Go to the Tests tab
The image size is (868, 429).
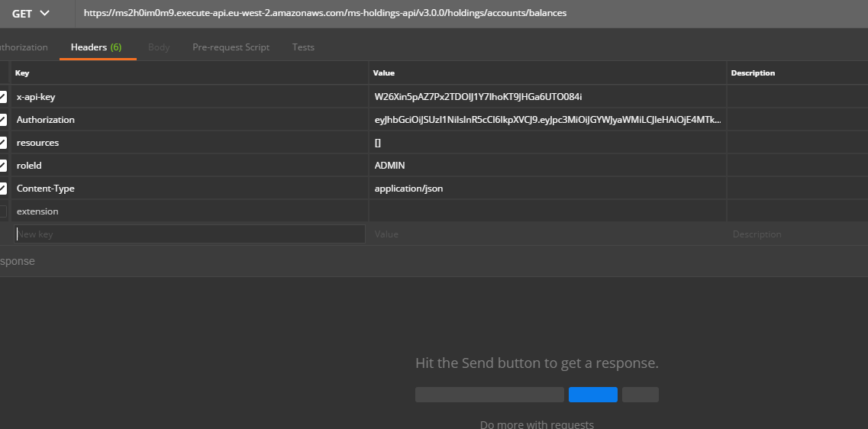[303, 47]
